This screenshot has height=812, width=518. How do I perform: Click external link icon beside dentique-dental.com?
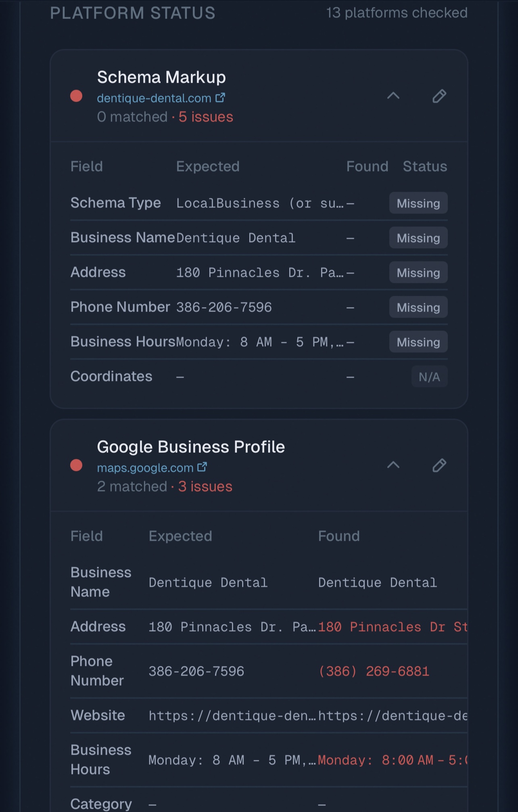coord(220,98)
